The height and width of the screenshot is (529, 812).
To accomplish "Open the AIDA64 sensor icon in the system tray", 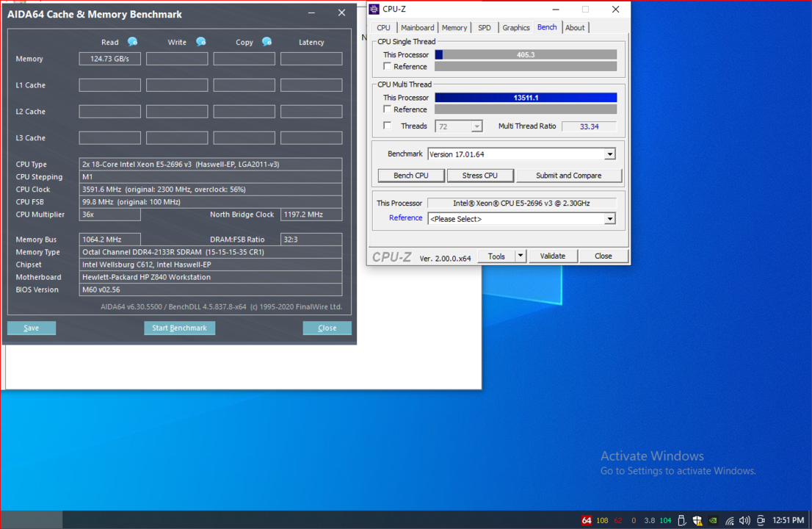I will tap(587, 520).
